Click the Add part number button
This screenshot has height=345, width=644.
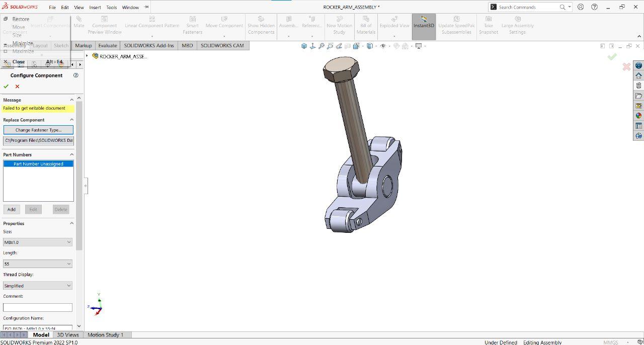pyautogui.click(x=11, y=209)
